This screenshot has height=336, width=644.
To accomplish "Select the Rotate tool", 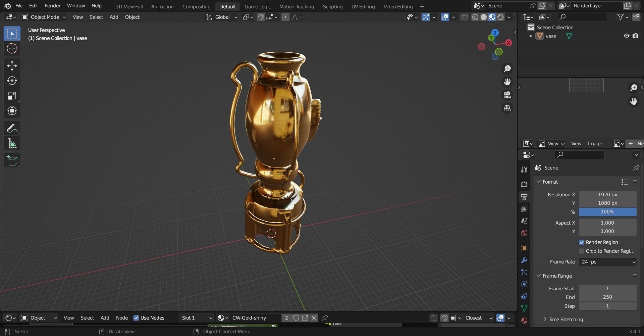I will tap(12, 81).
